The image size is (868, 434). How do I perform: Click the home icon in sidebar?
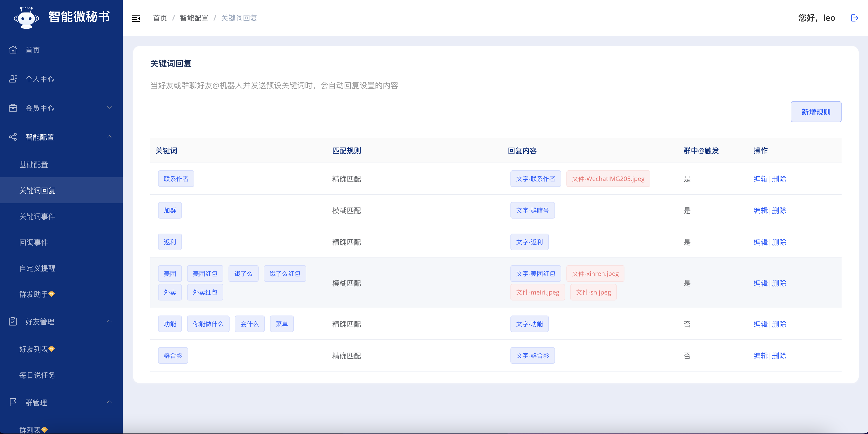(x=13, y=50)
